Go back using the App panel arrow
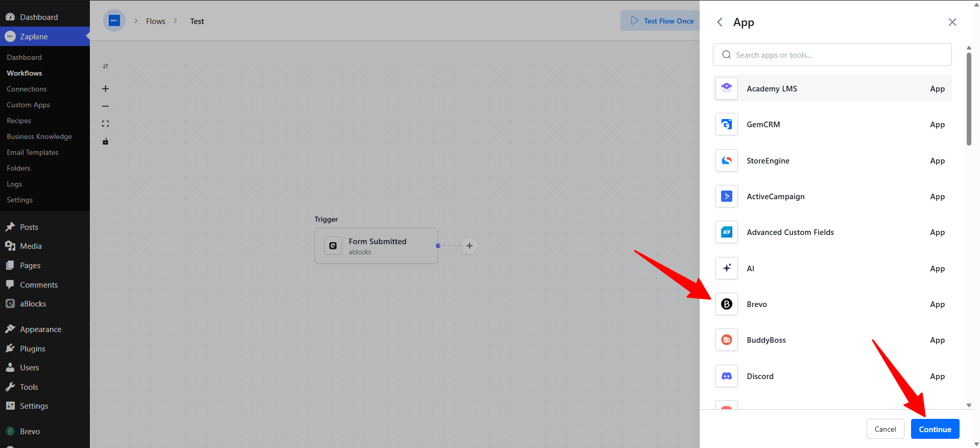 click(720, 22)
